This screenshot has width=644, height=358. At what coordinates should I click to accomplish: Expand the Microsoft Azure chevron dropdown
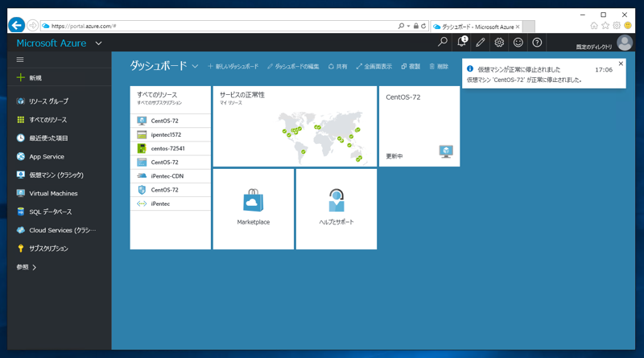click(x=98, y=43)
